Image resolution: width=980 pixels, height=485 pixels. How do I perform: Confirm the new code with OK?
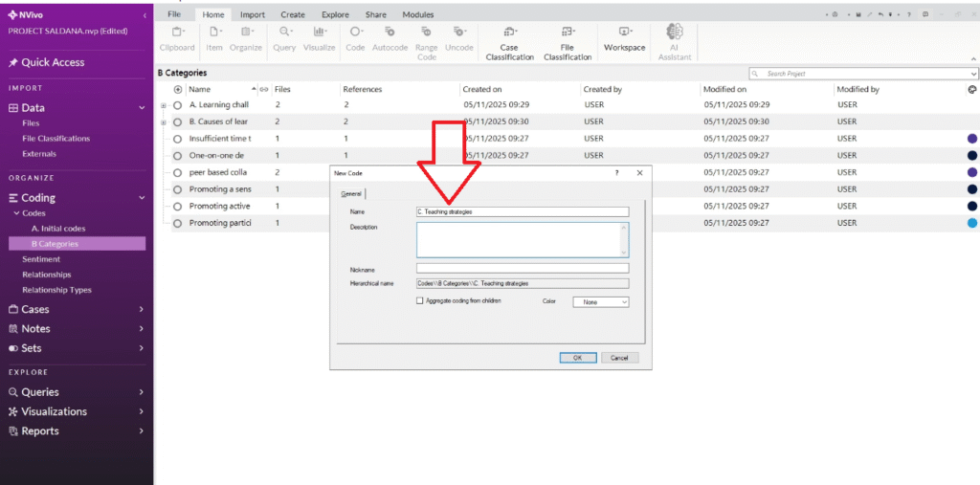(x=577, y=358)
